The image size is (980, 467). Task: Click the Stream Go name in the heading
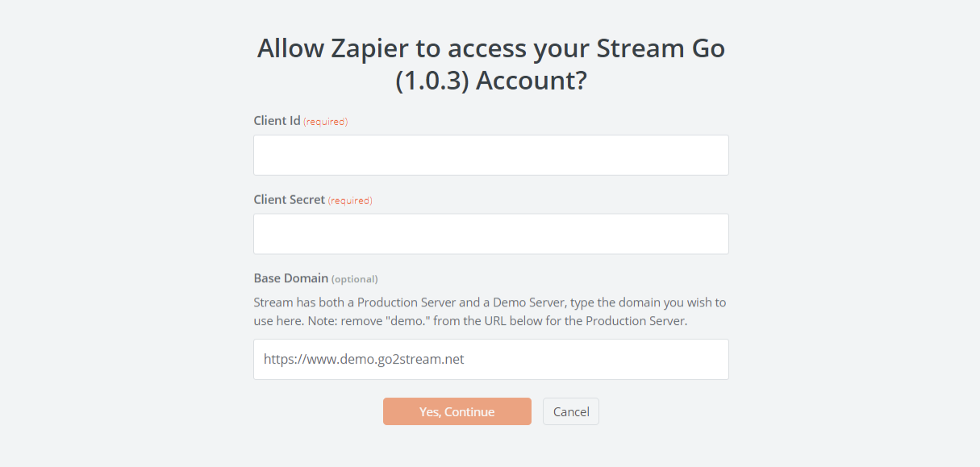coord(661,48)
